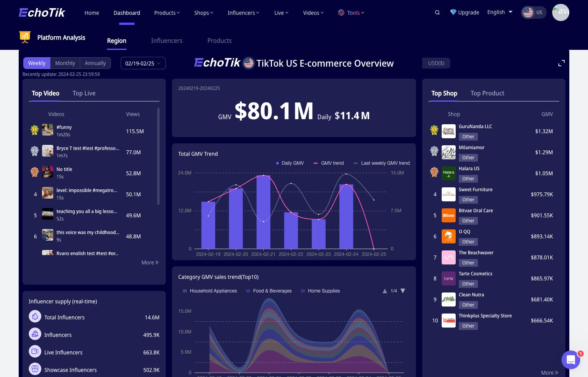This screenshot has width=588, height=377.
Task: Expand the English language dropdown
Action: (500, 12)
